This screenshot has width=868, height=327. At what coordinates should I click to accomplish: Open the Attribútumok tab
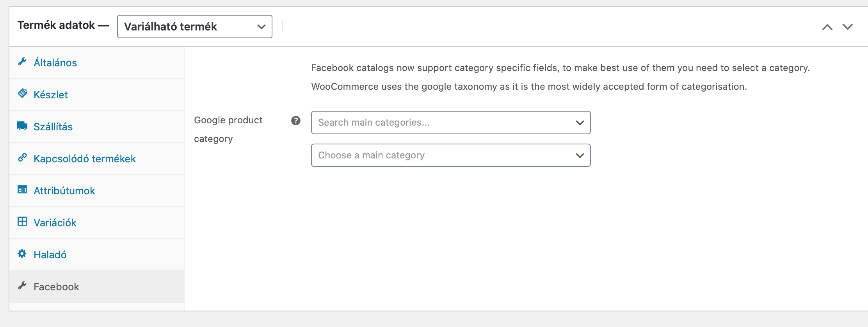[64, 191]
